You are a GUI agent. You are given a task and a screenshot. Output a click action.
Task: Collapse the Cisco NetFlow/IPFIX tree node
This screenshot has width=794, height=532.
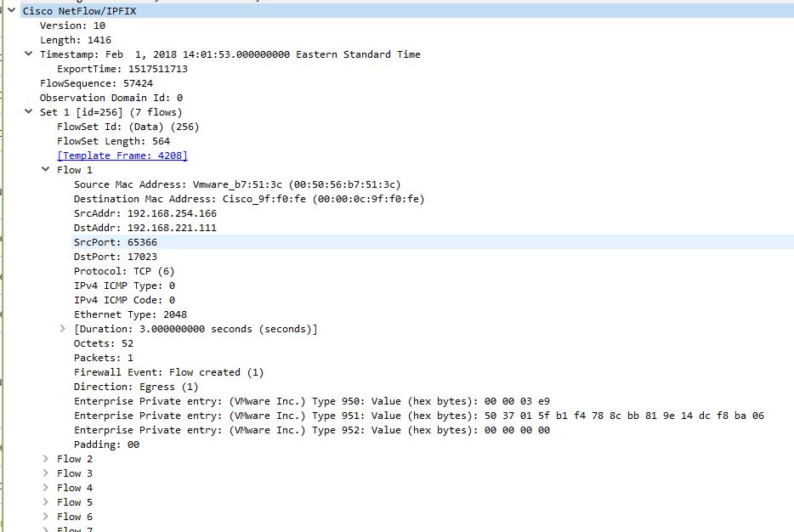coord(11,10)
